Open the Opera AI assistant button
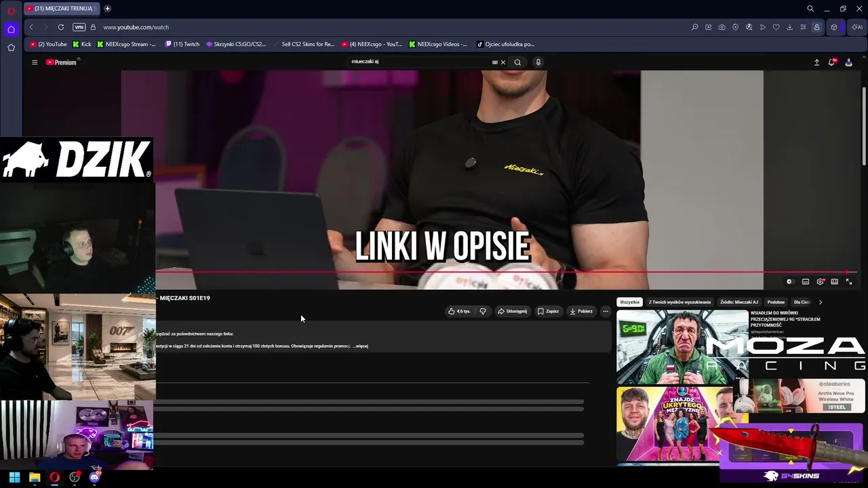 [857, 27]
